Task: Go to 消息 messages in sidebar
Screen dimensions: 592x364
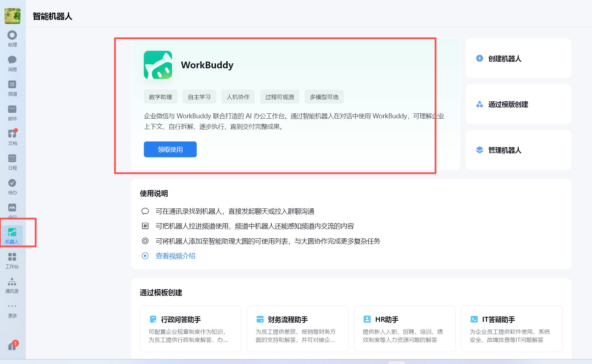Action: pyautogui.click(x=12, y=63)
